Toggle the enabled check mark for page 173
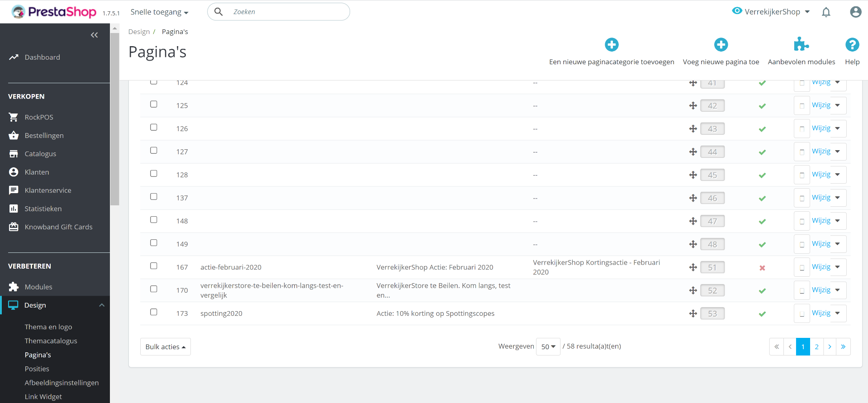 click(x=762, y=314)
